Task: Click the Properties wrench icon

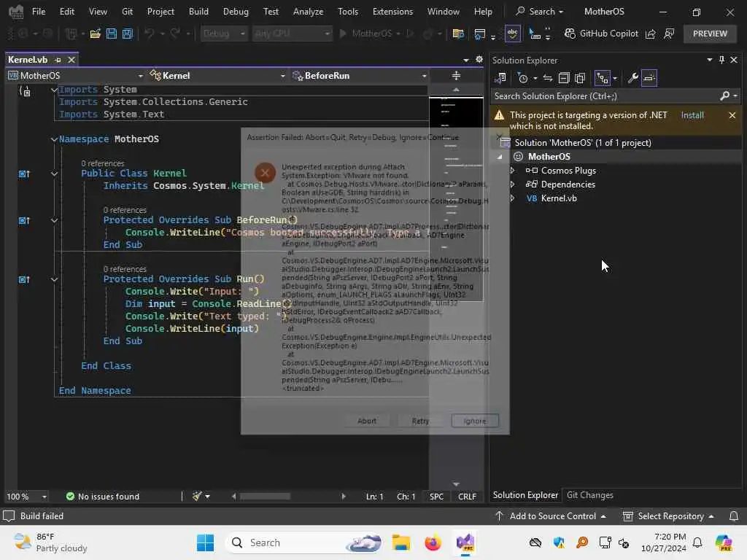Action: coord(632,78)
